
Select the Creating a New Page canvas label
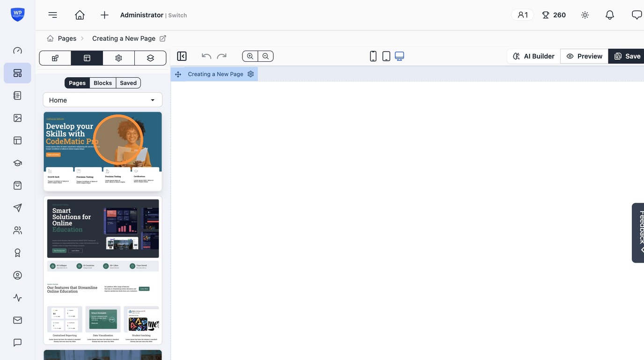(x=216, y=74)
